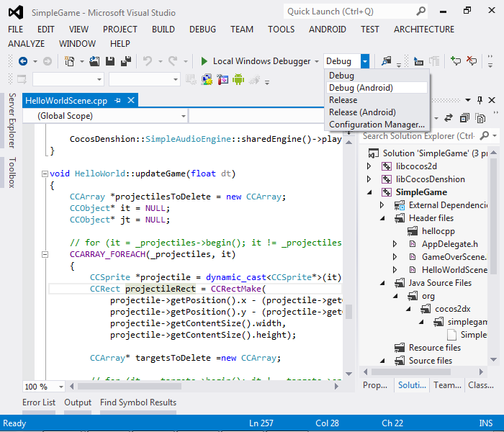Toggle auto-hide pin on Solution Explorer panel
This screenshot has height=432, width=504.
480,100
